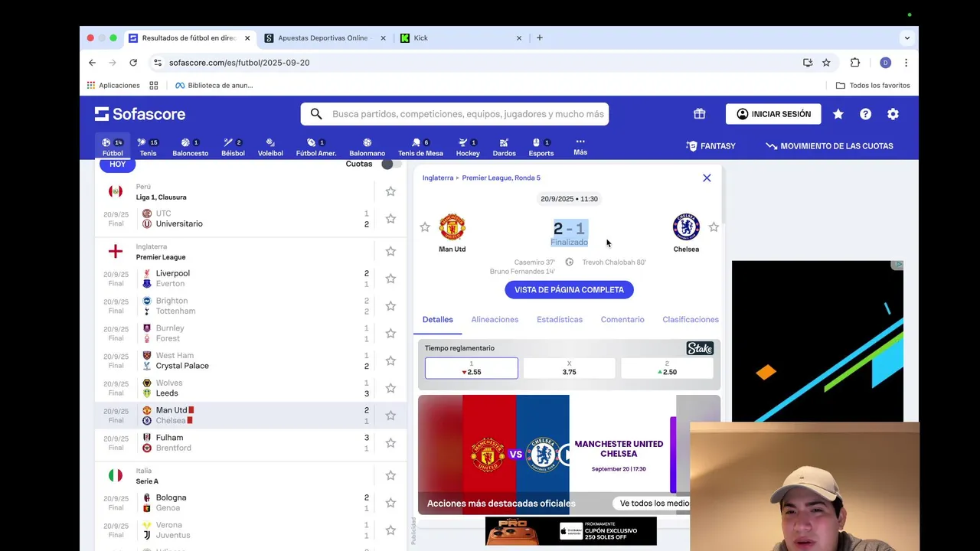Viewport: 980px width, 551px height.
Task: Click the Sofascore logo
Action: tap(140, 114)
